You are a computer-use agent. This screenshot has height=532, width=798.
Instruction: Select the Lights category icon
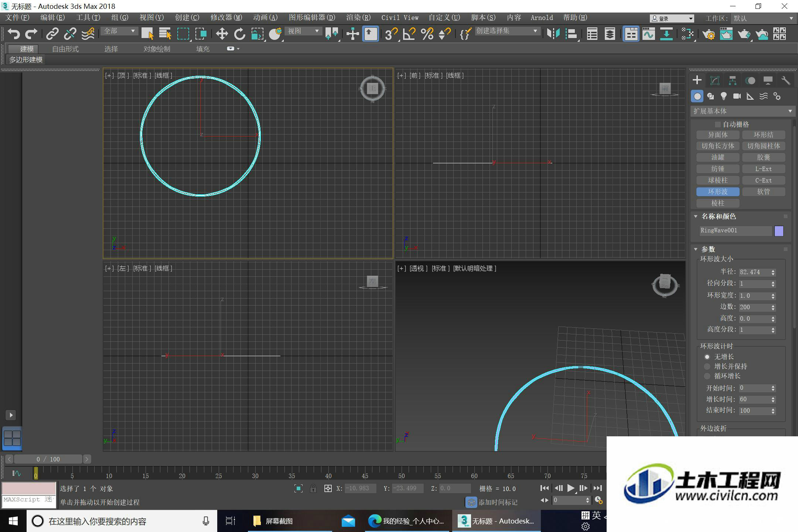(724, 96)
